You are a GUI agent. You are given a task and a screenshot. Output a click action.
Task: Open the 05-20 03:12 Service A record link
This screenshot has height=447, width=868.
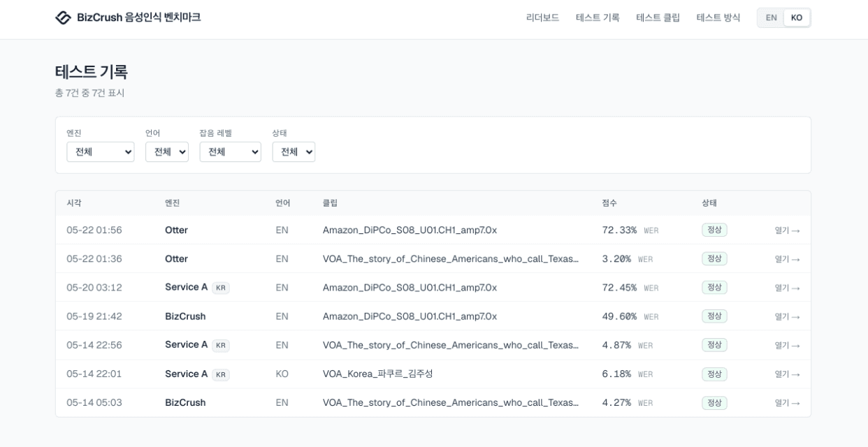click(x=787, y=288)
